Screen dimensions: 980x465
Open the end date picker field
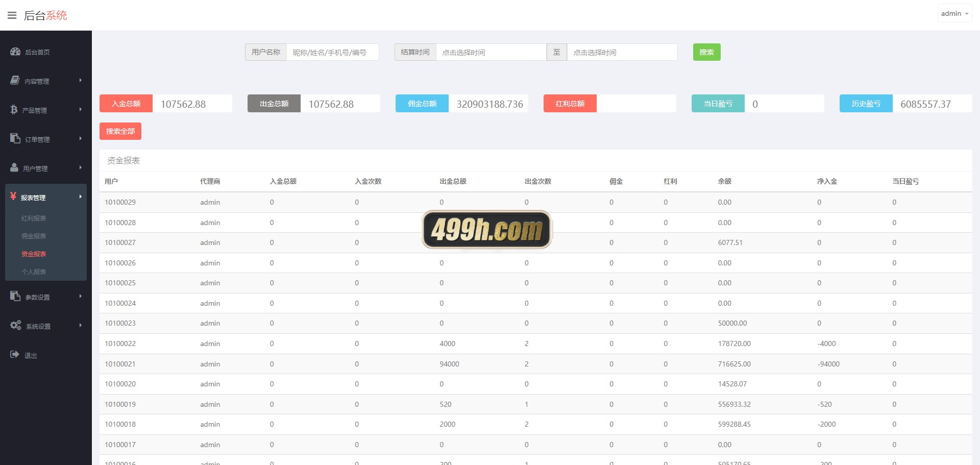622,52
